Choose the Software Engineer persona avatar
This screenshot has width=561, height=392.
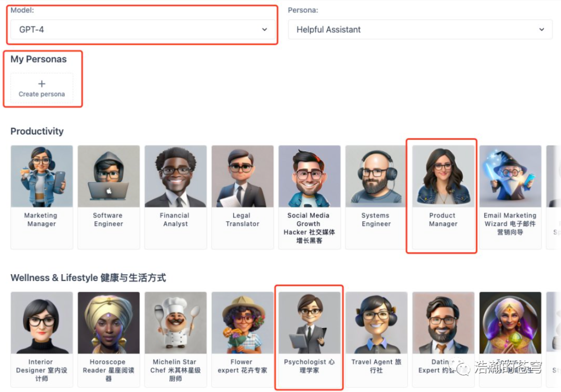[x=109, y=176]
